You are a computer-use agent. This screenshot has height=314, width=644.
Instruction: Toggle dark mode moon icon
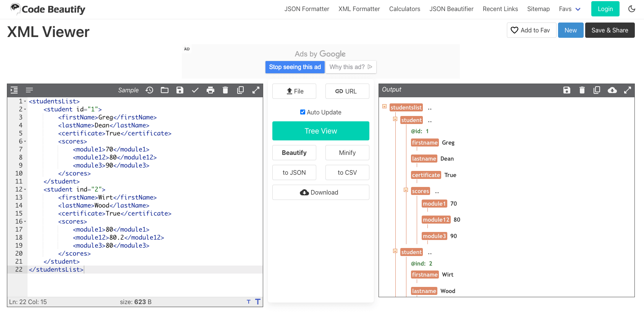[632, 9]
